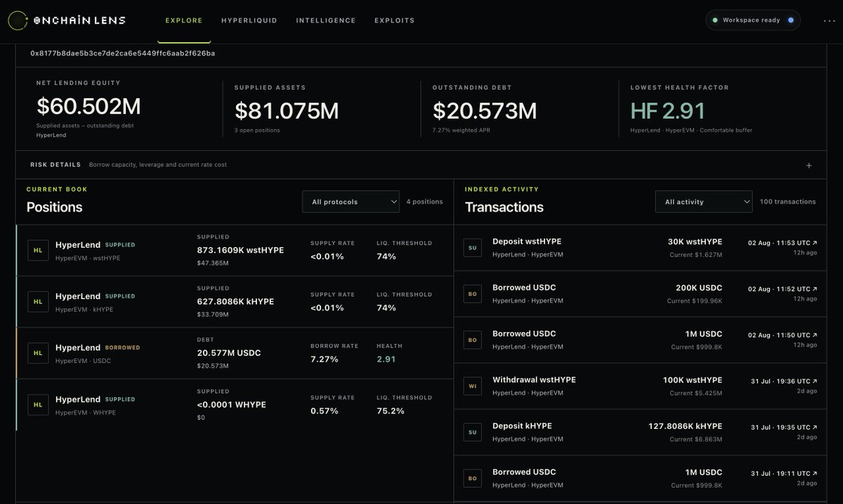This screenshot has width=843, height=504.
Task: Click the Transactions panel heading
Action: (504, 207)
